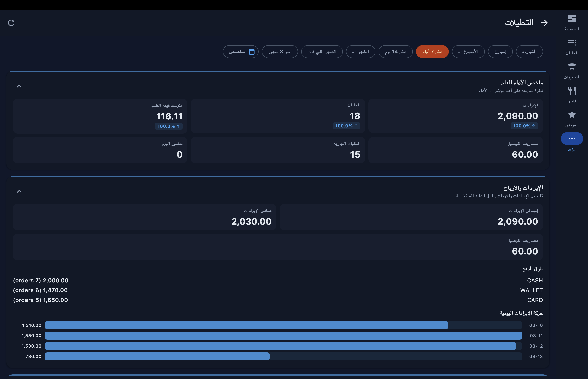The height and width of the screenshot is (379, 588).
Task: Click the refresh icon
Action: click(11, 23)
